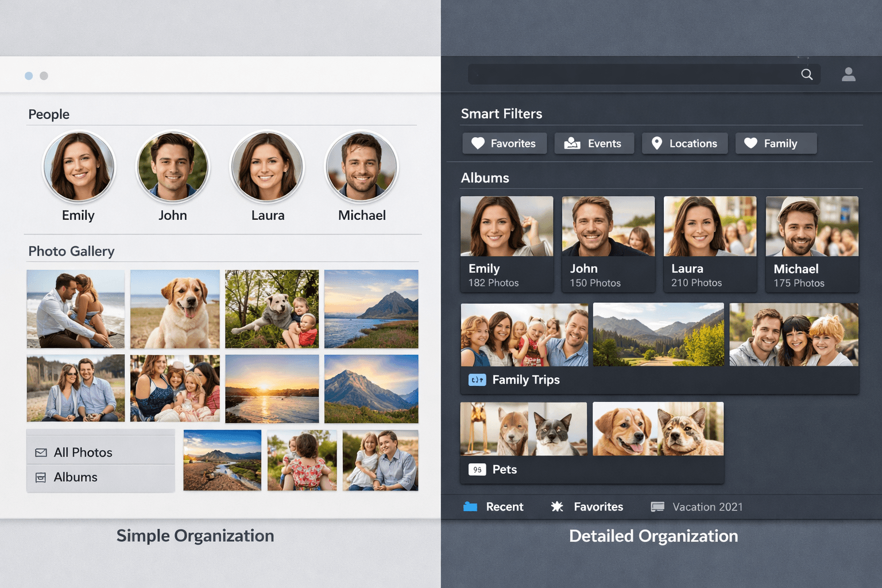Viewport: 882px width, 588px height.
Task: Click the search magnifier icon
Action: pos(807,74)
